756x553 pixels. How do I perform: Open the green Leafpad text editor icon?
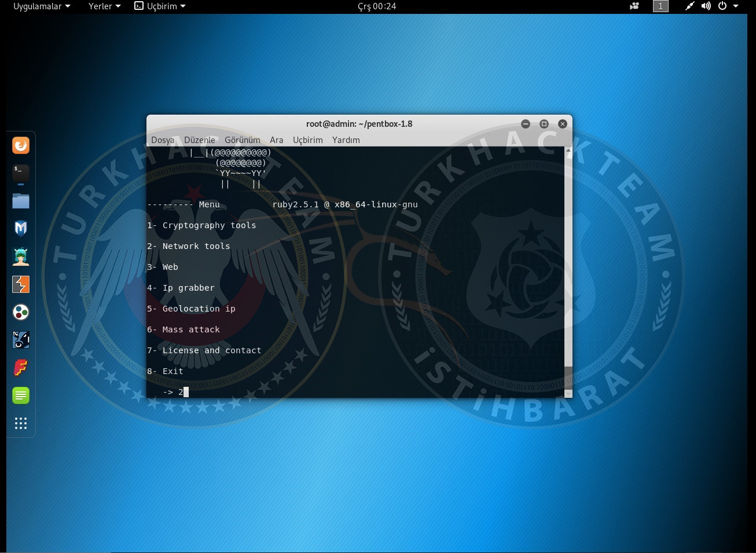21,395
